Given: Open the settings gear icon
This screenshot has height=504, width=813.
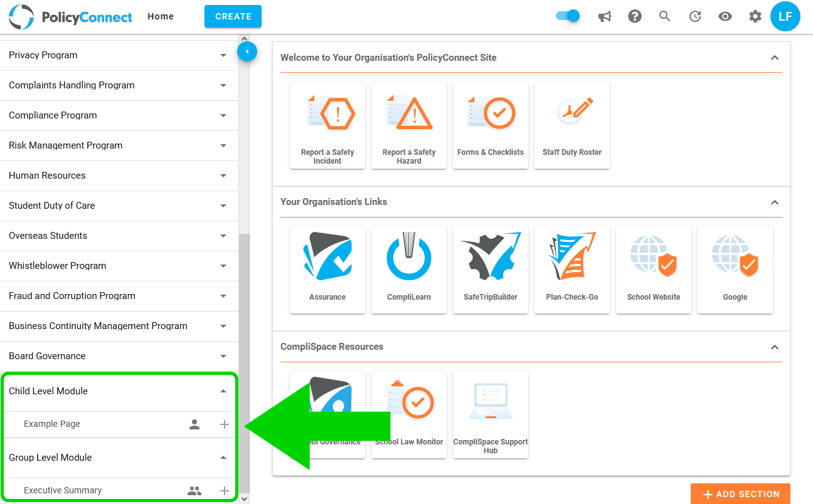Looking at the screenshot, I should pyautogui.click(x=755, y=17).
